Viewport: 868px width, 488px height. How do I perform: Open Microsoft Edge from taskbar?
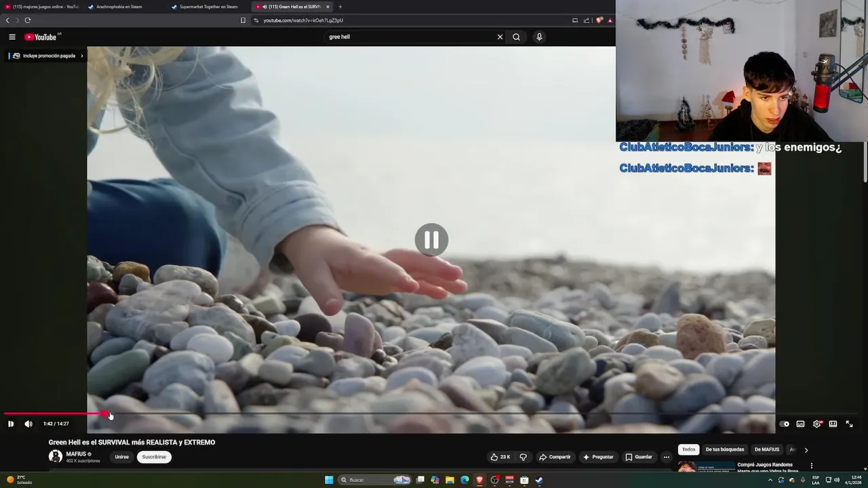[465, 480]
